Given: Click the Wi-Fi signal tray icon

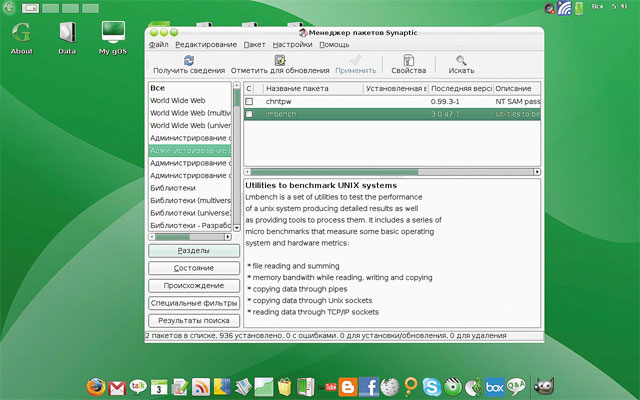Looking at the screenshot, I should [564, 8].
